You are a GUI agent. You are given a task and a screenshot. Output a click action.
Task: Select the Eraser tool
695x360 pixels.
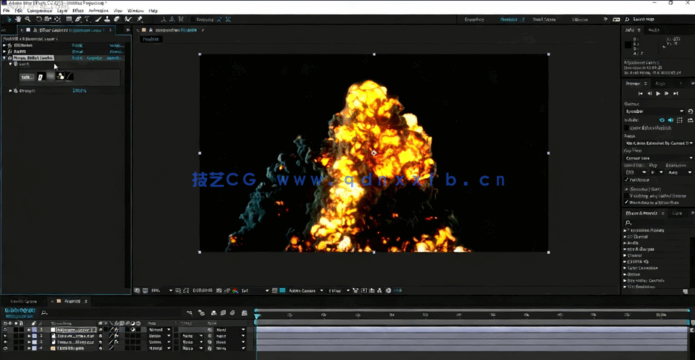tap(117, 19)
